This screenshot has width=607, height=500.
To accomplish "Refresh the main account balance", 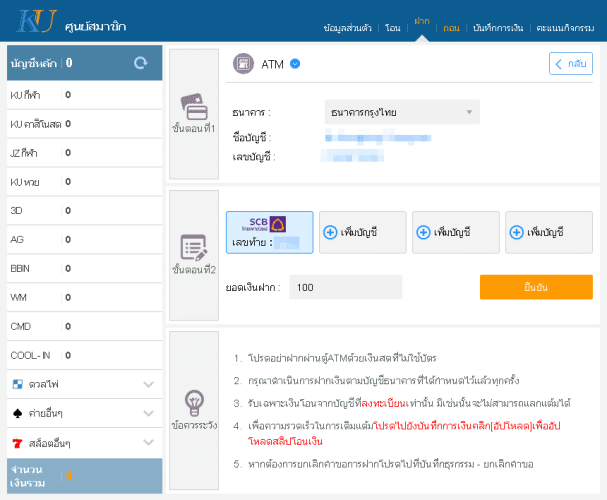I will tap(141, 63).
